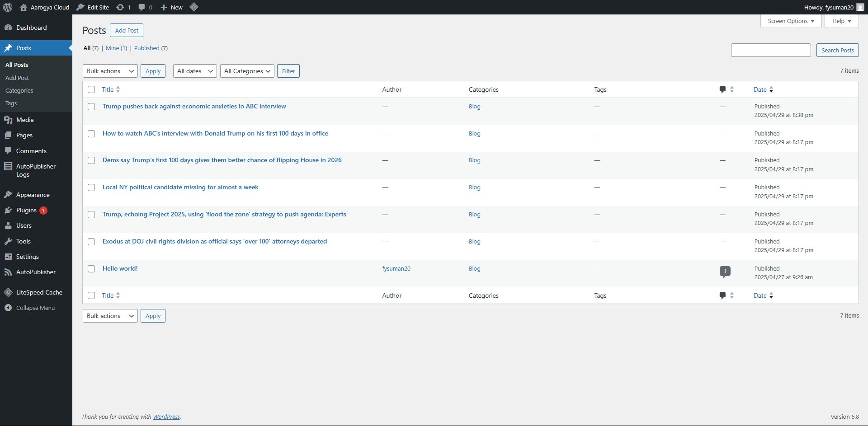Open the top Bulk actions dropdown
The height and width of the screenshot is (426, 868).
click(x=110, y=71)
